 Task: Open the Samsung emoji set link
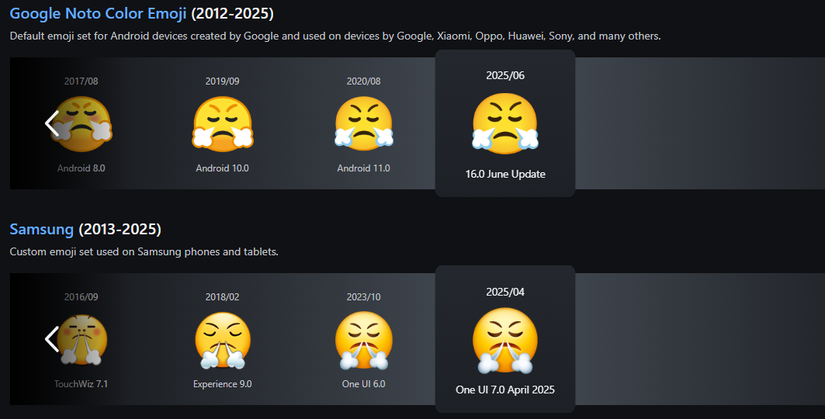coord(42,229)
